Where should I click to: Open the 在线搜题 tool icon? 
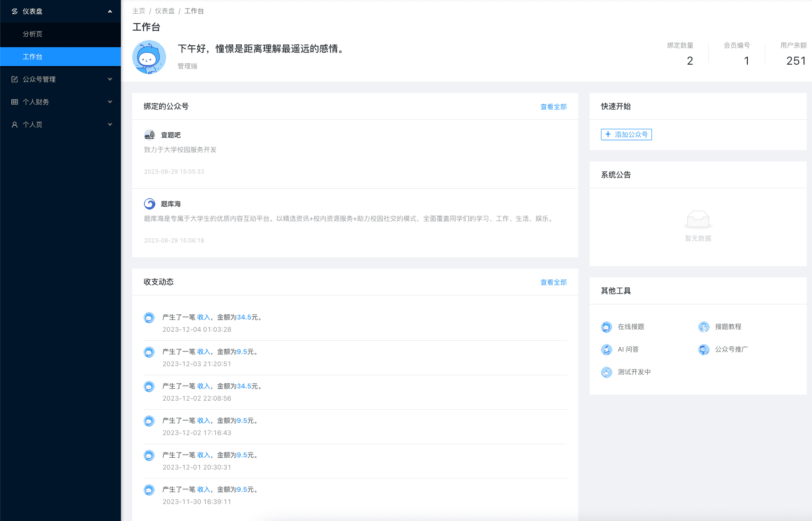tap(607, 327)
